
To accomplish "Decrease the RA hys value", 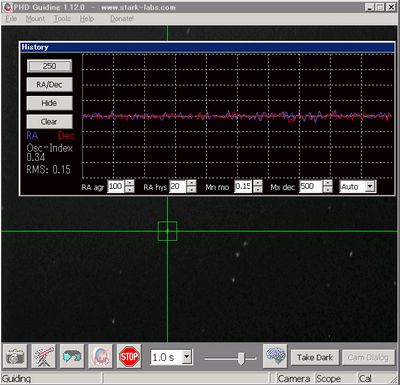I will tap(192, 190).
